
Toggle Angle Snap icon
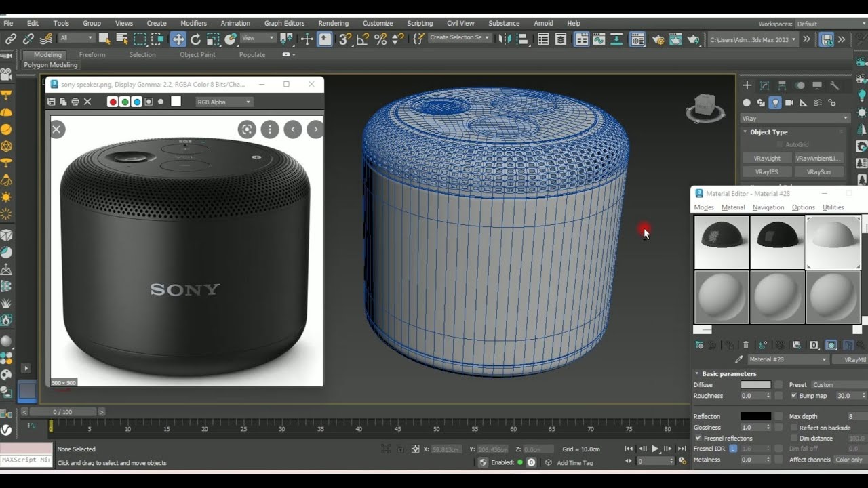point(363,39)
